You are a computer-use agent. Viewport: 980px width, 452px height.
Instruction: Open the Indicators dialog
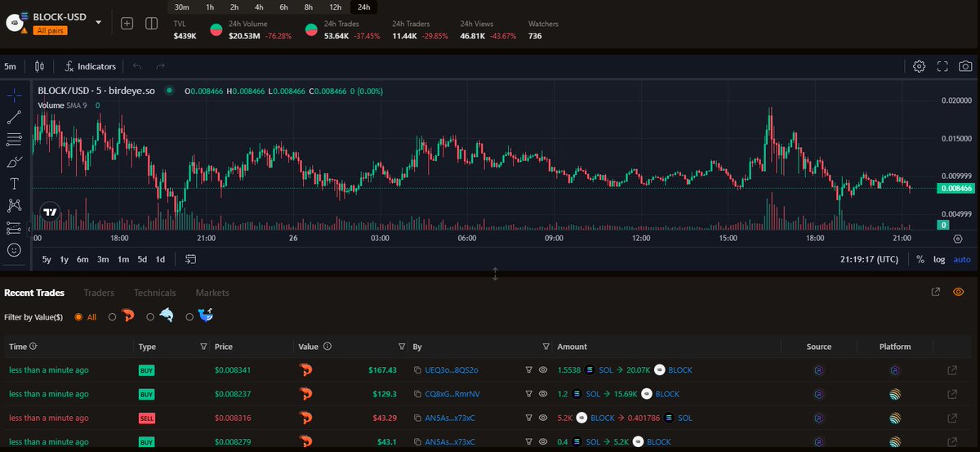(x=91, y=66)
